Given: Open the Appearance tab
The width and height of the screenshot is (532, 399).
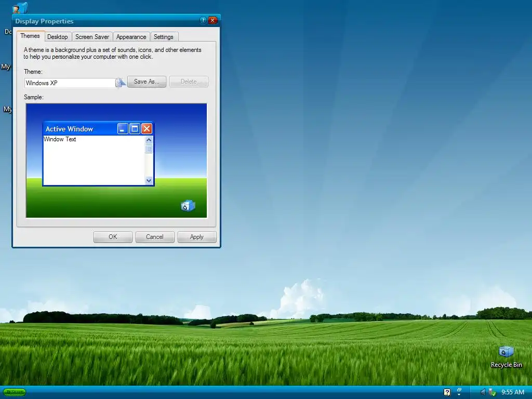Looking at the screenshot, I should 131,37.
